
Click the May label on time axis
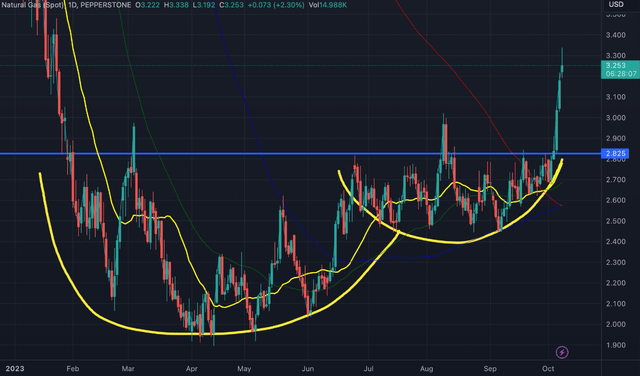(x=244, y=369)
